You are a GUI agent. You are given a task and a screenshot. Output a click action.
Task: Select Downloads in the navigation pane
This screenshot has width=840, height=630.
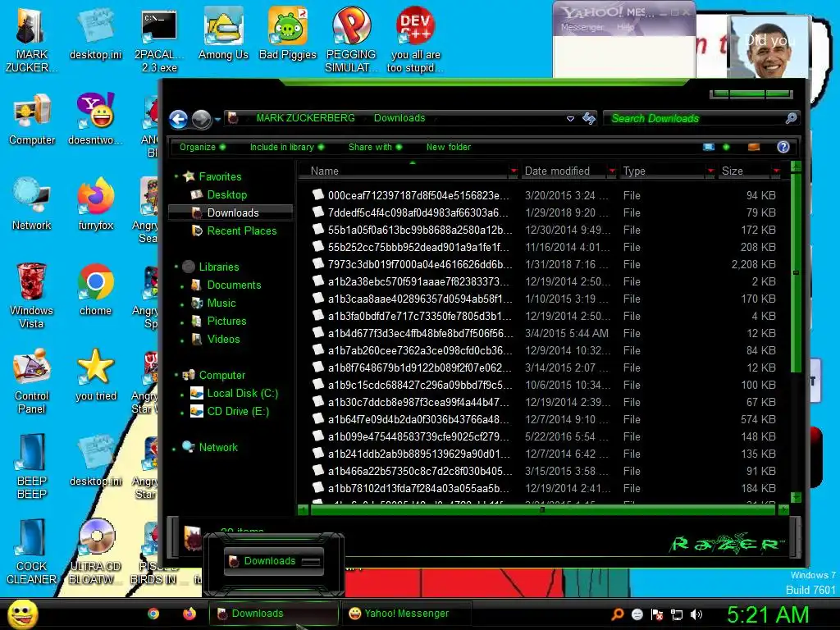(x=232, y=212)
